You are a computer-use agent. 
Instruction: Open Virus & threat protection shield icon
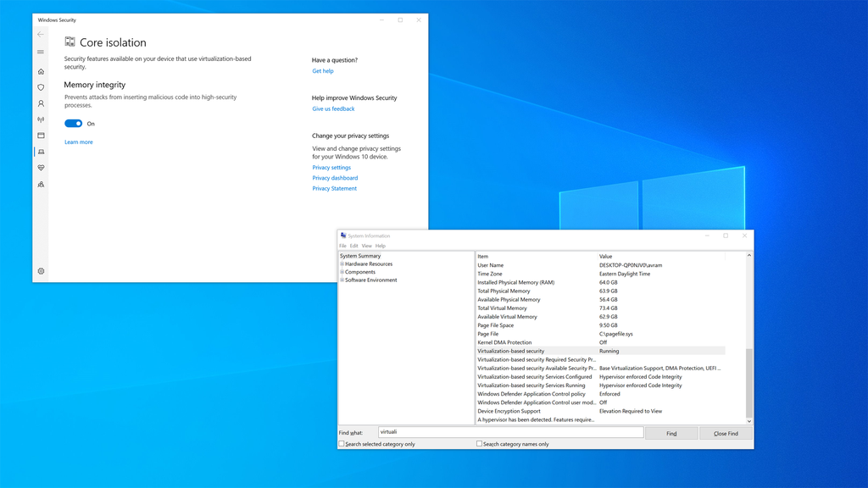tap(40, 87)
